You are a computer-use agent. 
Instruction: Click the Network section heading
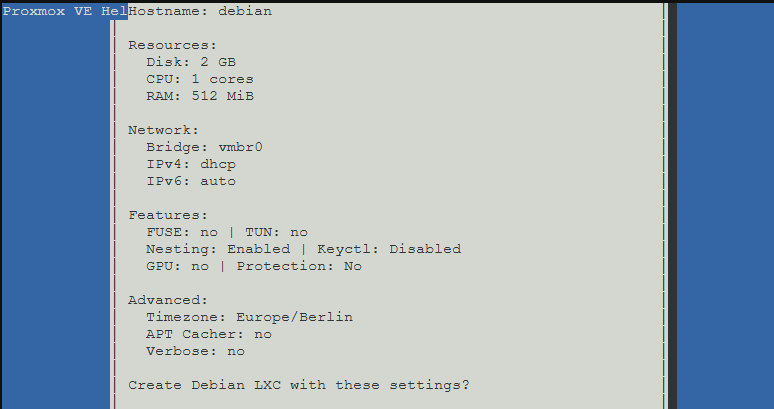tap(164, 130)
